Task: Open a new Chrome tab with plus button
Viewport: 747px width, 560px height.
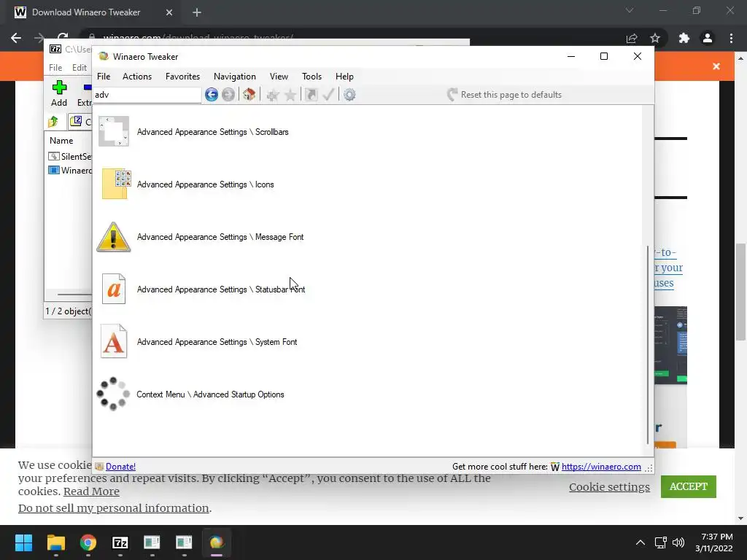Action: tap(197, 12)
